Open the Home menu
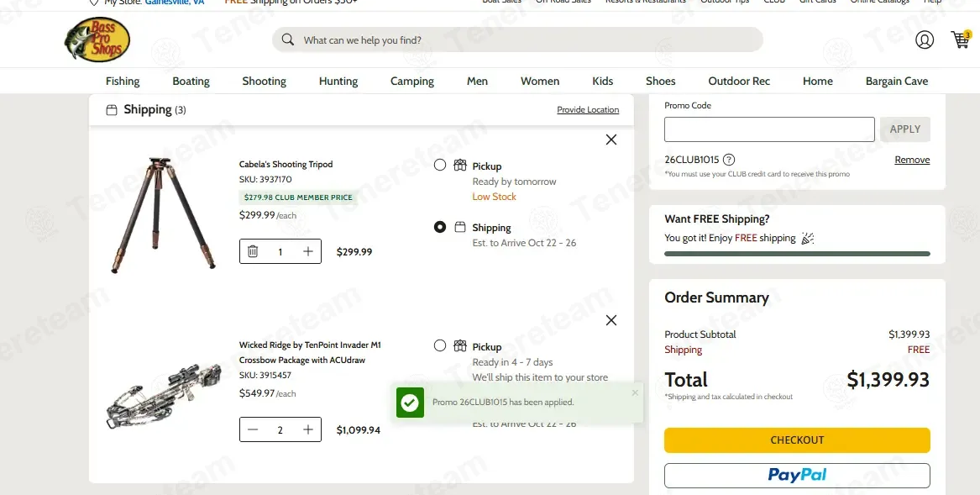 click(818, 82)
